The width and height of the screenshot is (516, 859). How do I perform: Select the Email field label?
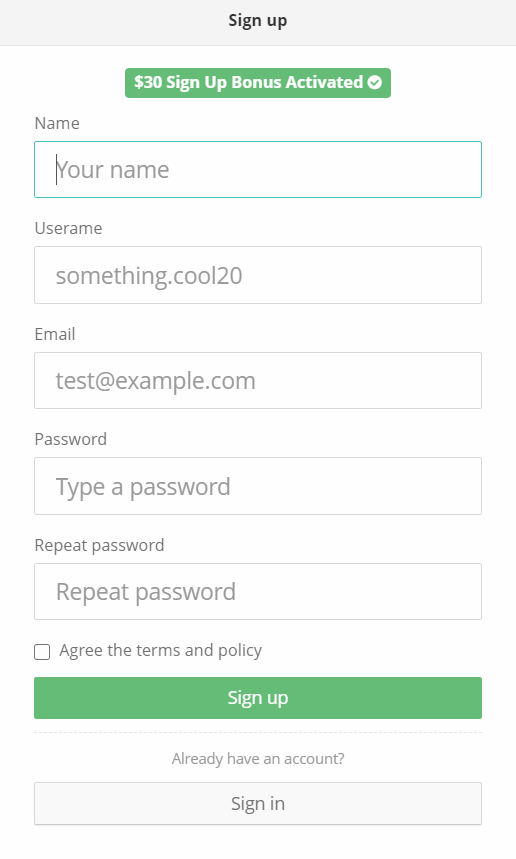55,334
